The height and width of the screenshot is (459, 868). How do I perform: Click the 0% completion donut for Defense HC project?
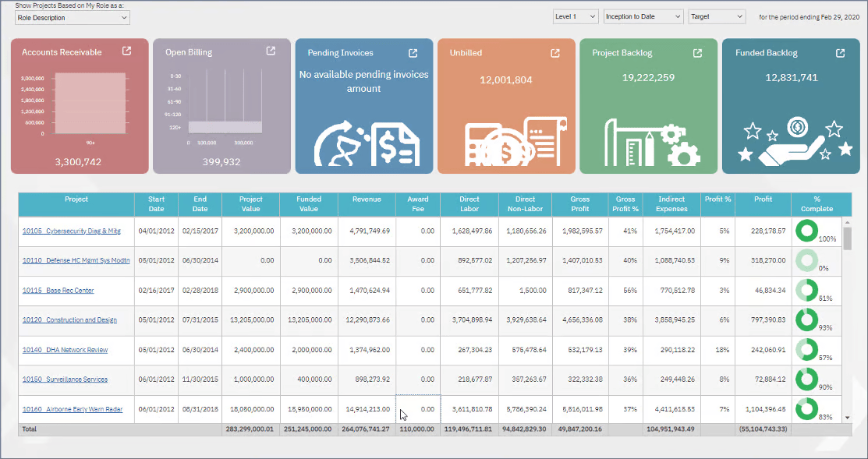click(x=806, y=260)
